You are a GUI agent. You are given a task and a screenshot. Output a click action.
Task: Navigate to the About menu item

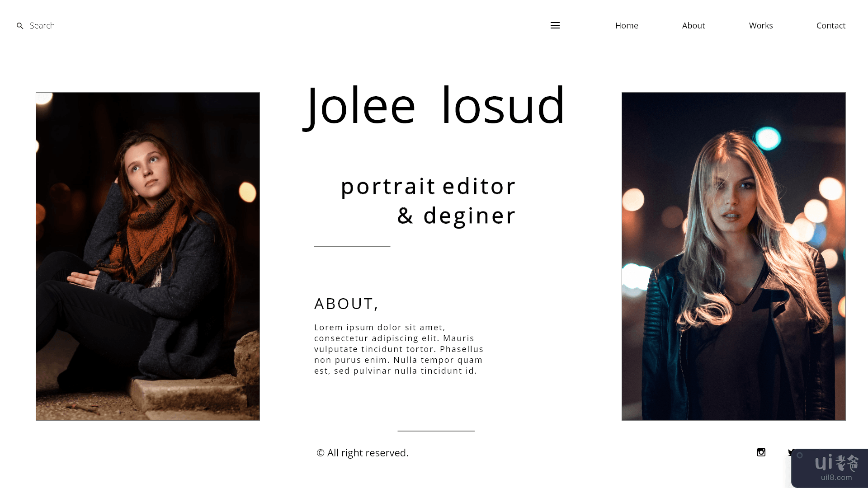(x=693, y=25)
